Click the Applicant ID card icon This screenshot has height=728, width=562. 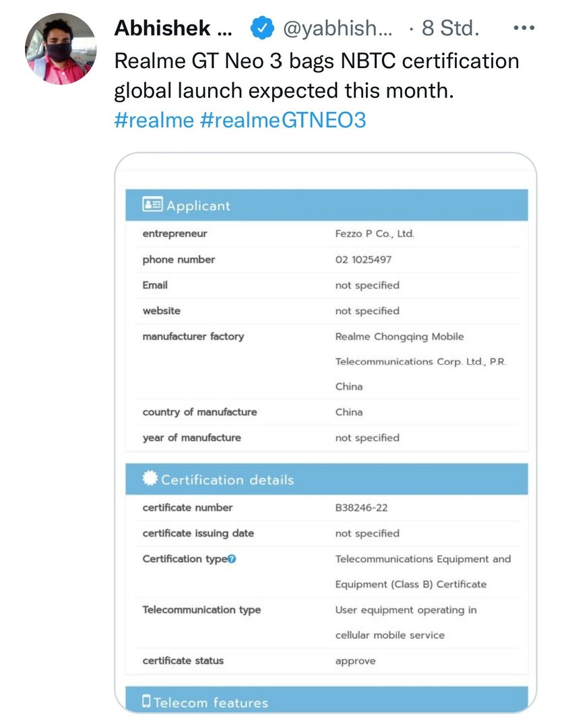[x=152, y=205]
